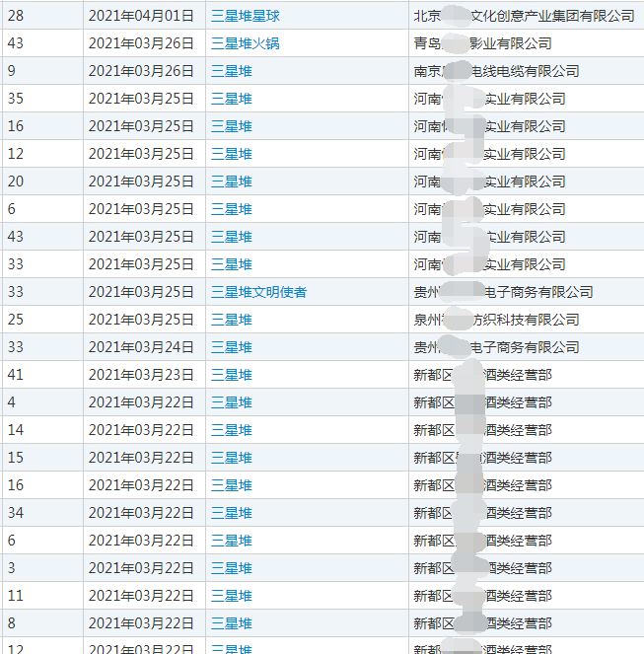Select the 泉州 纺织科技有限公司 applicant cell
Screen dimensions: 644x654
pos(496,320)
